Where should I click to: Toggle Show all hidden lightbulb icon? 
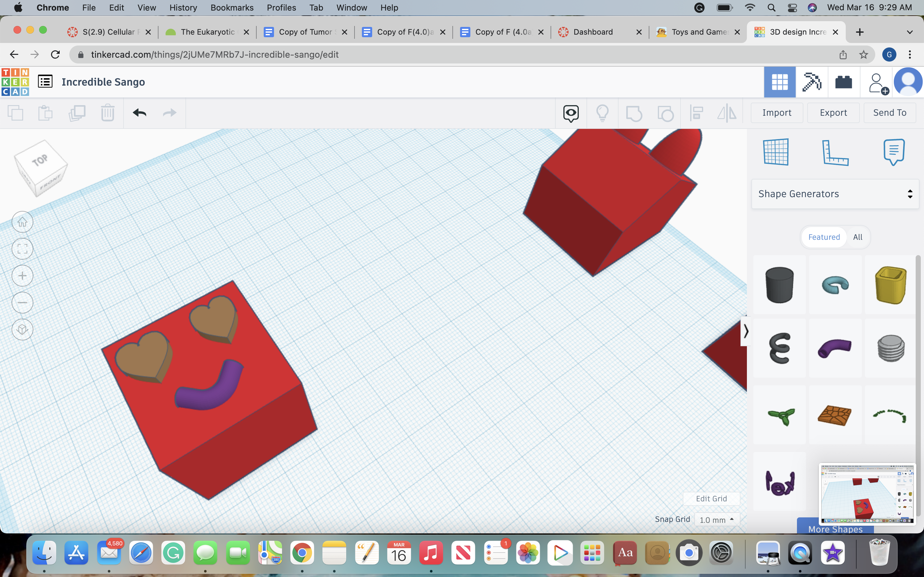[602, 113]
